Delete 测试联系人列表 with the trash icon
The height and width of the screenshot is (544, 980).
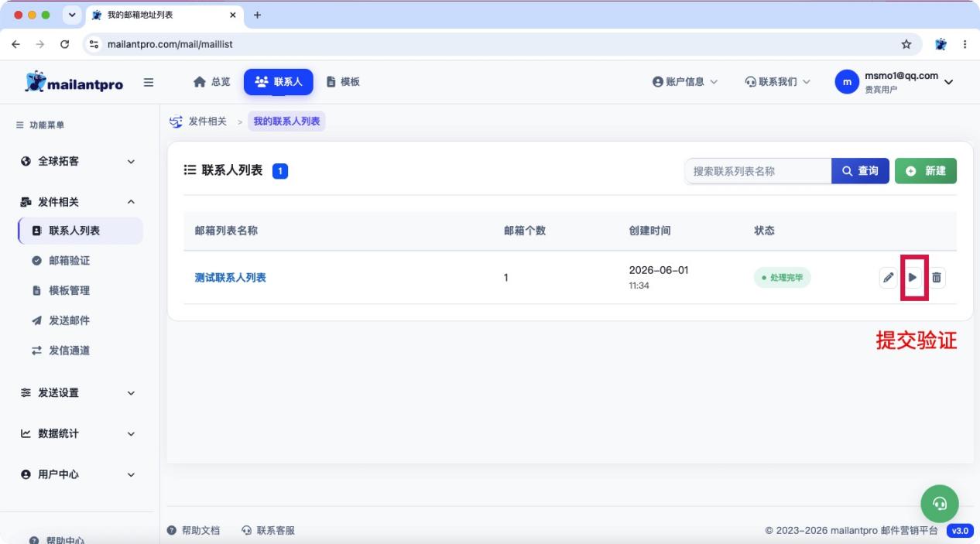[x=937, y=277]
